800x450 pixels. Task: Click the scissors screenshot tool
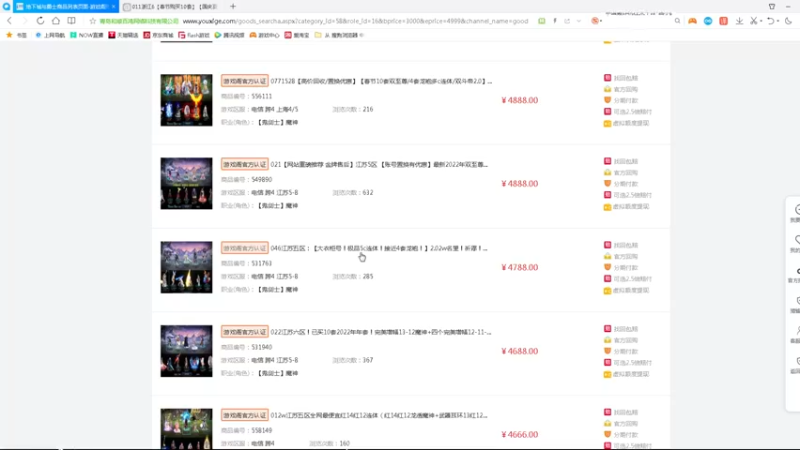coord(754,21)
